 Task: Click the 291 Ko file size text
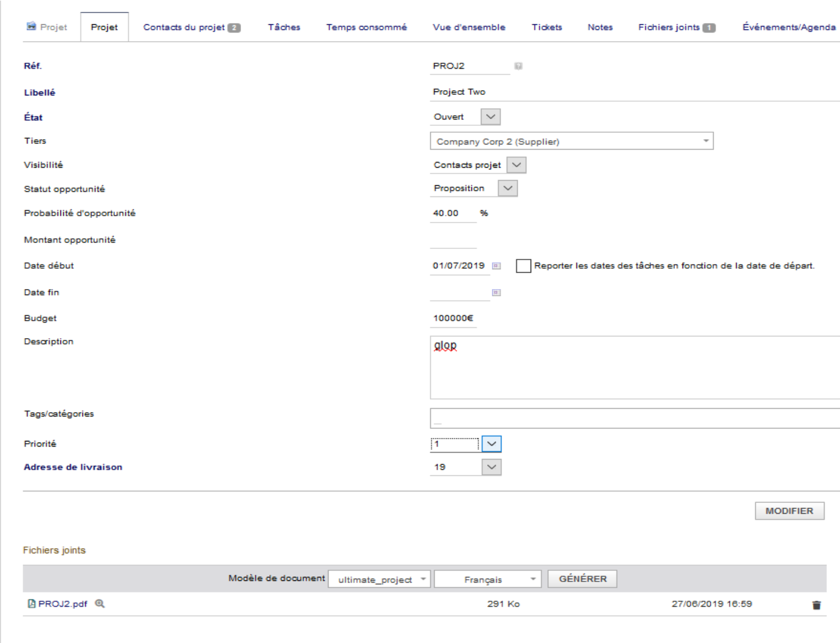(504, 604)
